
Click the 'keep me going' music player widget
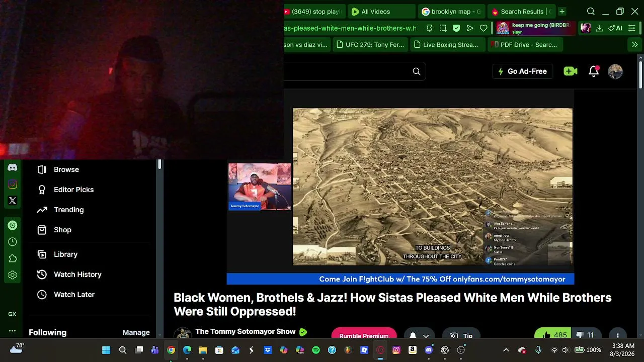(x=535, y=28)
